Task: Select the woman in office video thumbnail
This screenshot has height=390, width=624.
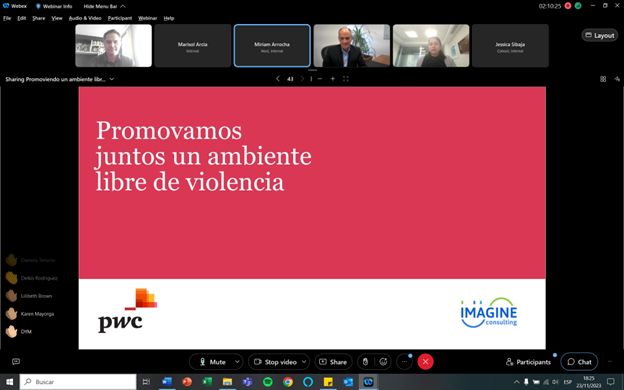Action: (x=431, y=45)
